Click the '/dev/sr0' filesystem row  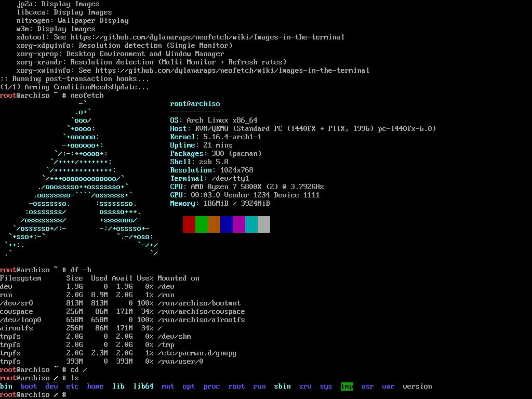coord(121,303)
